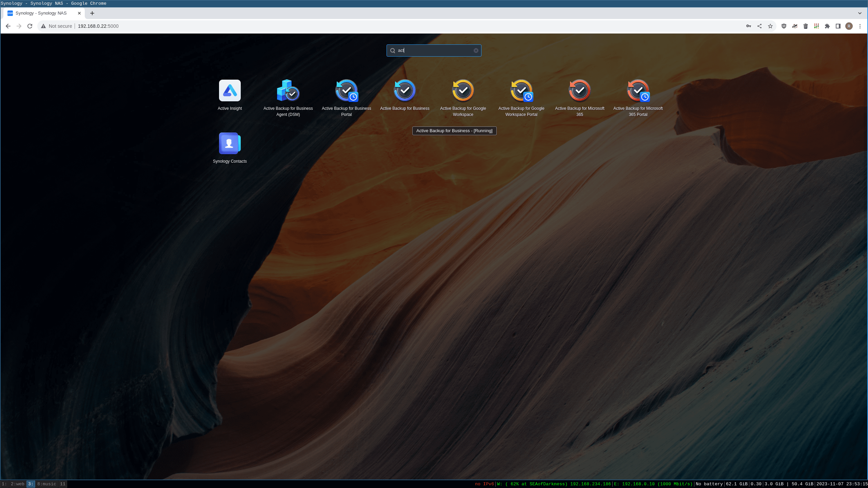Open the shield extension icon
Image resolution: width=868 pixels, height=488 pixels.
[784, 26]
